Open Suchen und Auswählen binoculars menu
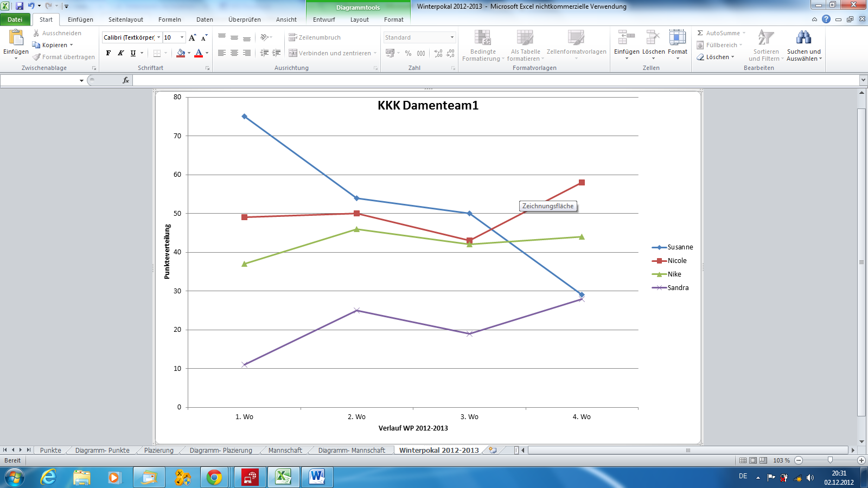This screenshot has height=488, width=868. pyautogui.click(x=804, y=46)
